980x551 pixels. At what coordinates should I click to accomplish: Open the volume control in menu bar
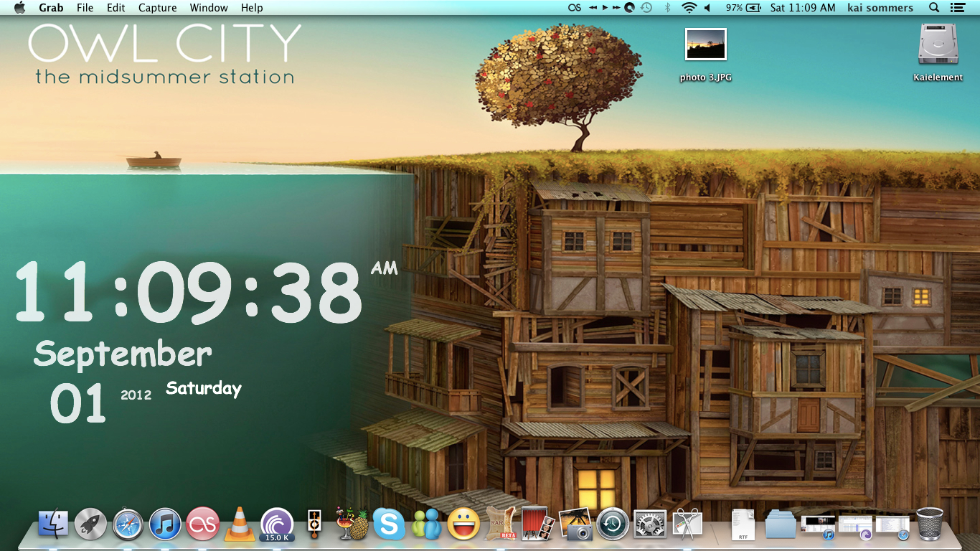[x=707, y=8]
